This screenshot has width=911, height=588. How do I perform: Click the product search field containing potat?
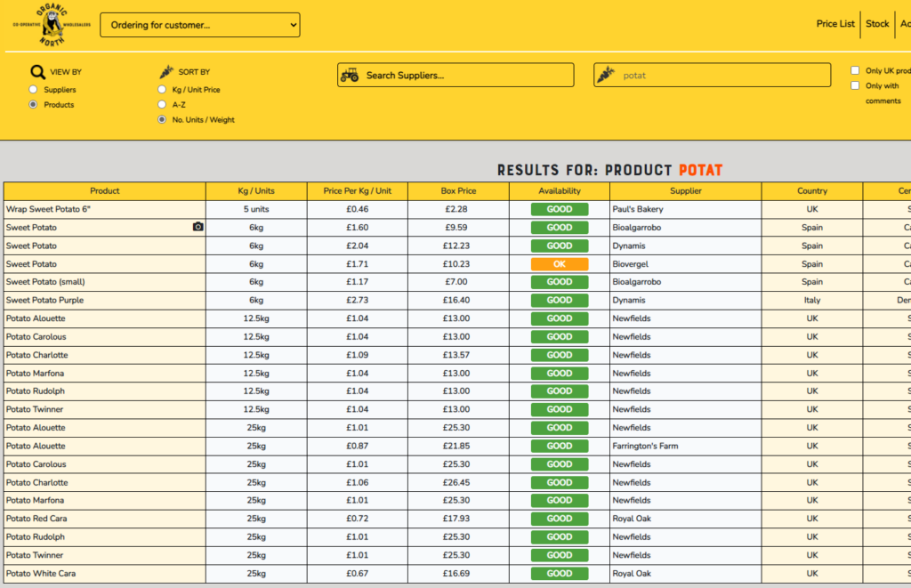point(713,75)
